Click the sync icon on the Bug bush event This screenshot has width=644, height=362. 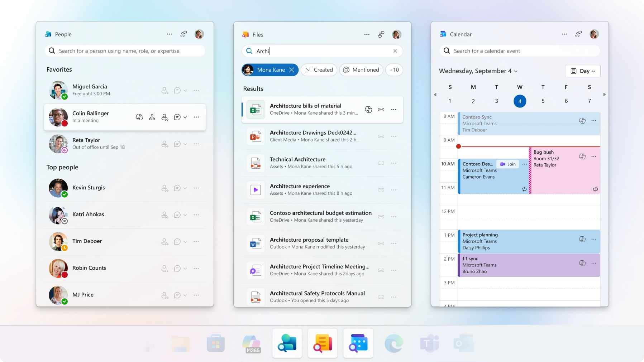point(596,189)
